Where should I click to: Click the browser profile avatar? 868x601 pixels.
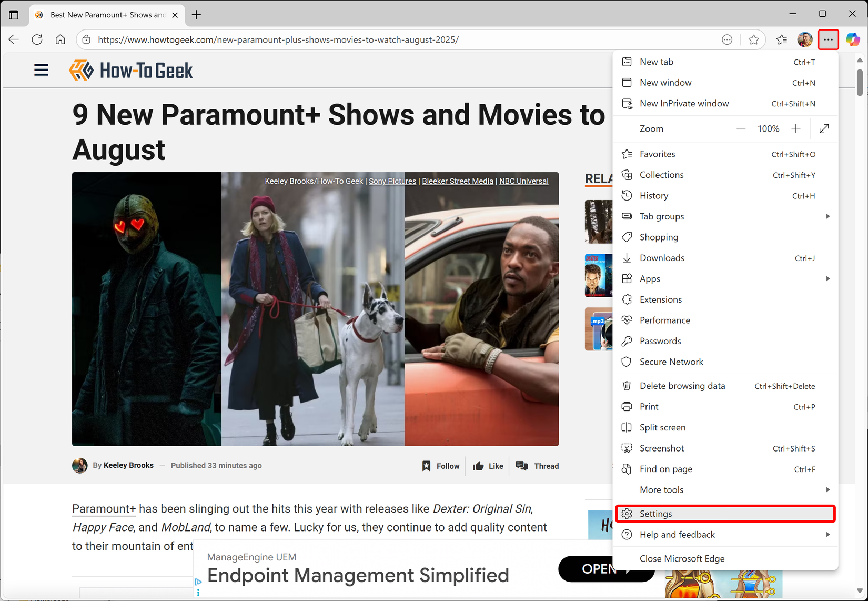(804, 39)
